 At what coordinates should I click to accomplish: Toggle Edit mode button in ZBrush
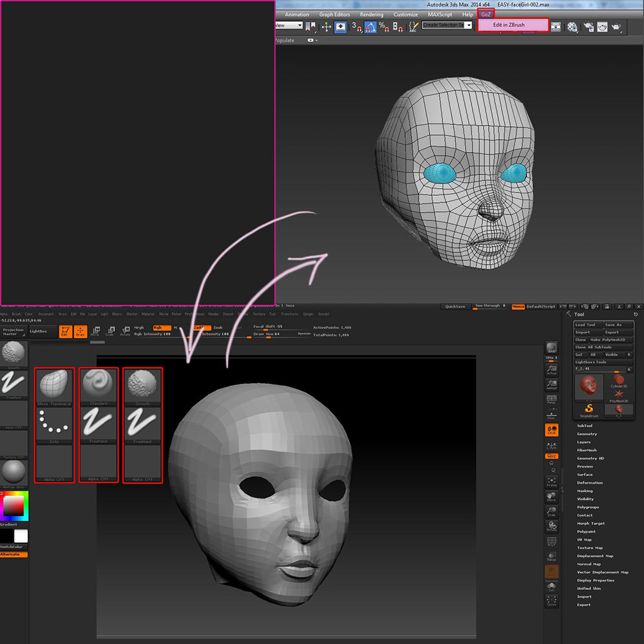point(64,332)
